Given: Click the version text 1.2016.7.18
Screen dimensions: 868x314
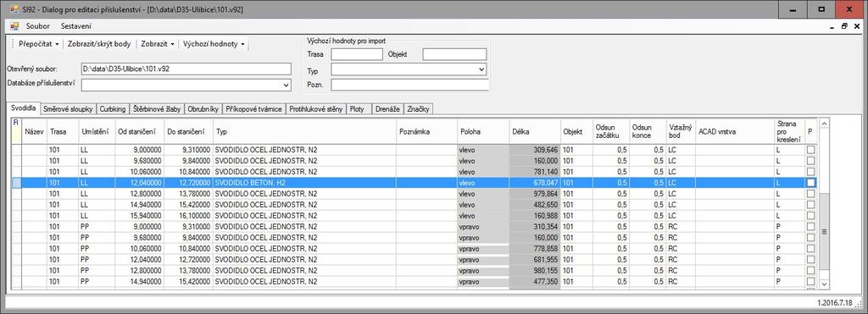Looking at the screenshot, I should (x=835, y=303).
